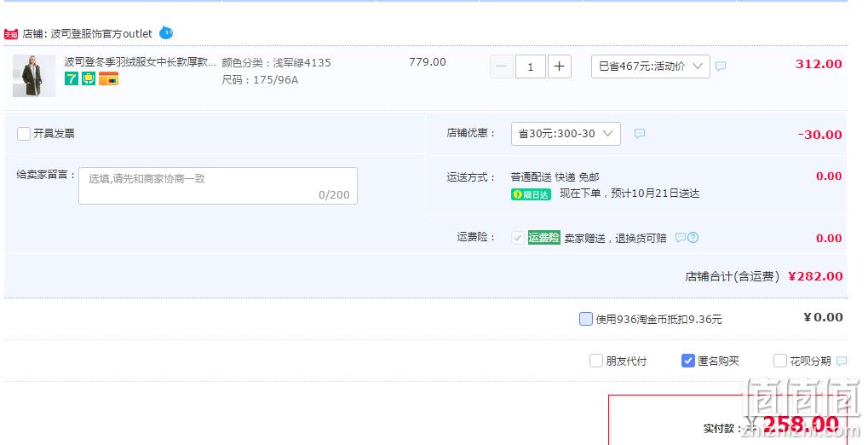Expand the 已省467元:活动价 promotion dropdown
Screen dimensions: 868x445
[x=651, y=66]
